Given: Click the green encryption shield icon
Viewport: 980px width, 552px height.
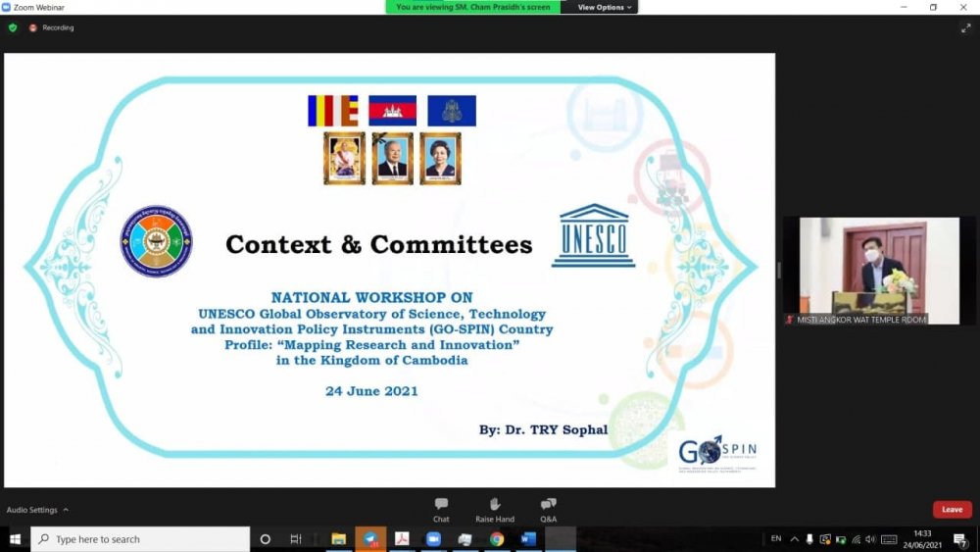Looking at the screenshot, I should pos(13,27).
